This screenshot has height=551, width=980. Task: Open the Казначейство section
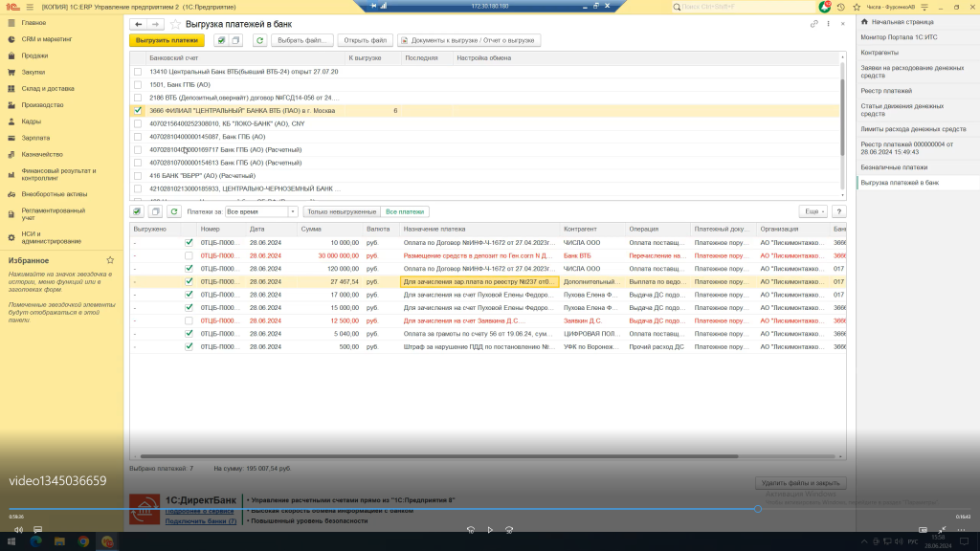[42, 154]
